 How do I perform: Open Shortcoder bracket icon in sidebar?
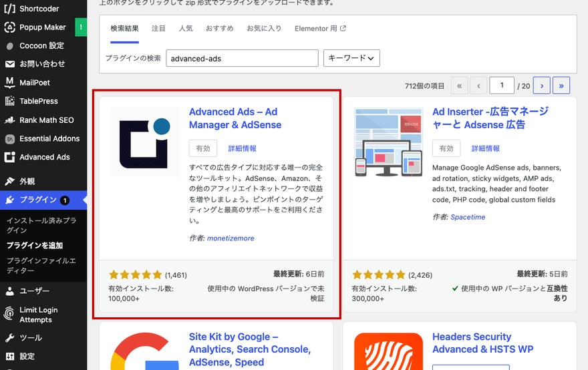click(10, 9)
